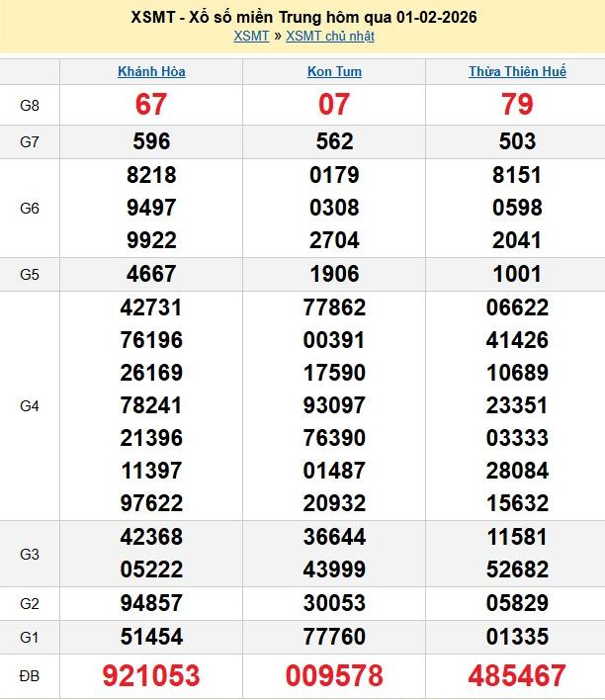Screen dimensions: 605x700
Task: Click G1 number 51454
Action: tap(151, 637)
